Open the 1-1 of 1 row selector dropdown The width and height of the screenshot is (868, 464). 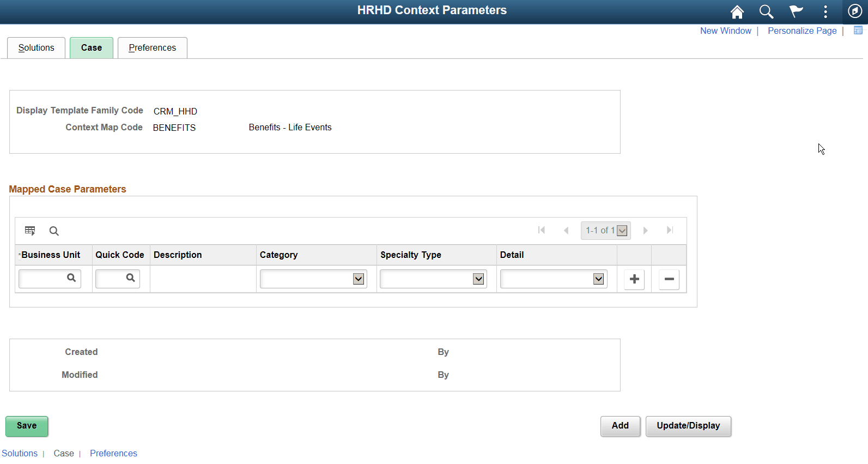point(606,231)
